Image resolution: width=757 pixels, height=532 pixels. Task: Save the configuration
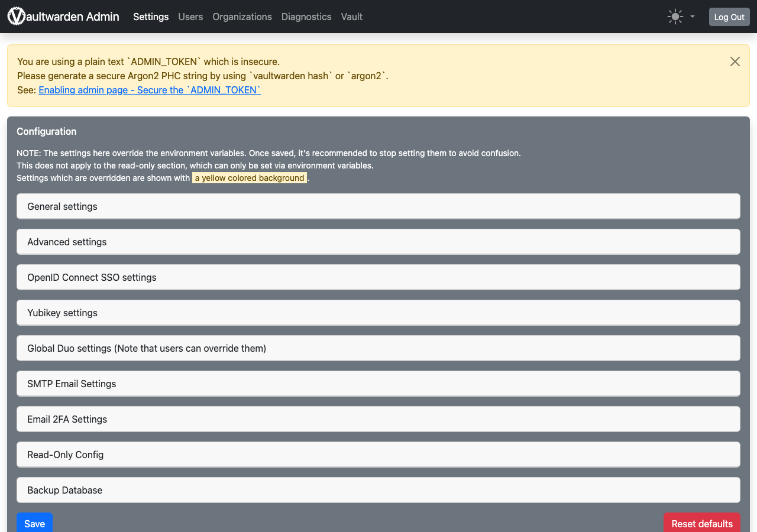(34, 523)
